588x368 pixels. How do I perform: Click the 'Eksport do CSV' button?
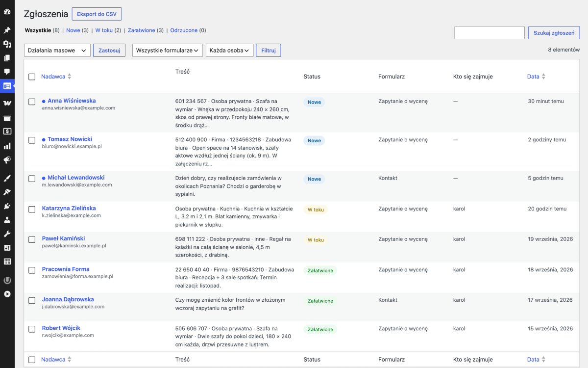97,14
